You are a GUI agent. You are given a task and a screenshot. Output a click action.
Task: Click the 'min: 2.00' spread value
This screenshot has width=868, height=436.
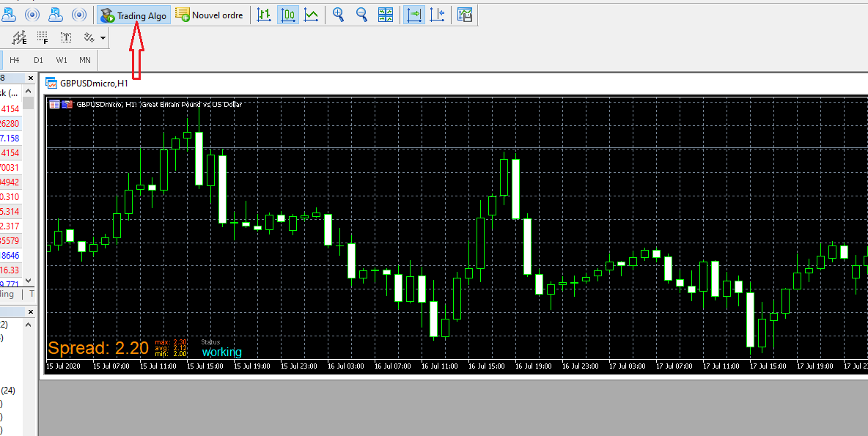click(171, 353)
